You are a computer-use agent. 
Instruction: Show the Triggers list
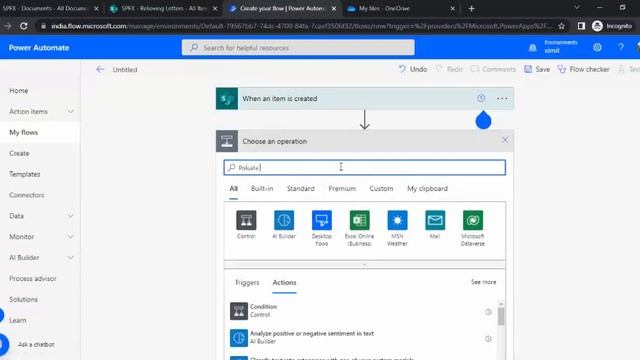(x=247, y=282)
